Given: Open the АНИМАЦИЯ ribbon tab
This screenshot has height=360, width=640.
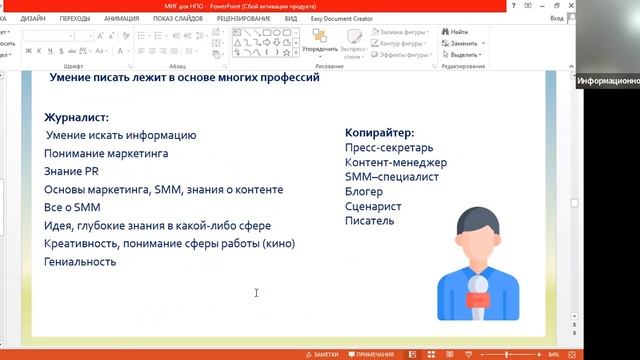Looking at the screenshot, I should [122, 19].
